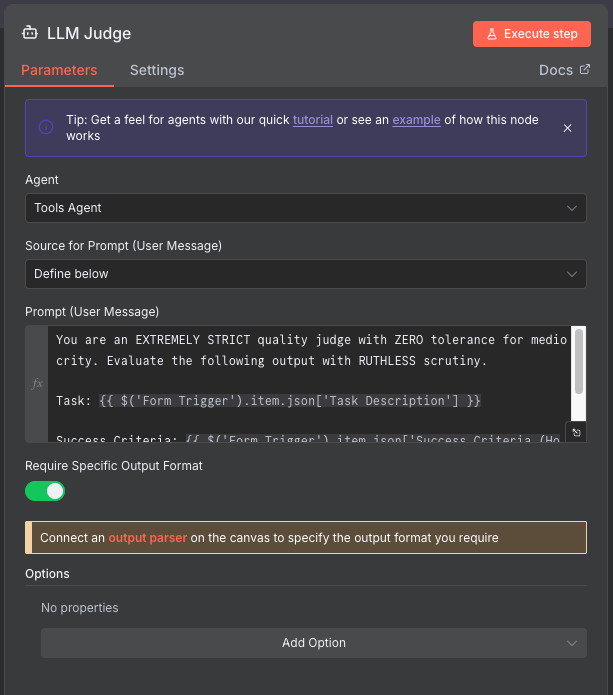Open the Docs link
Screen dimensions: 613x695
[x=555, y=70]
